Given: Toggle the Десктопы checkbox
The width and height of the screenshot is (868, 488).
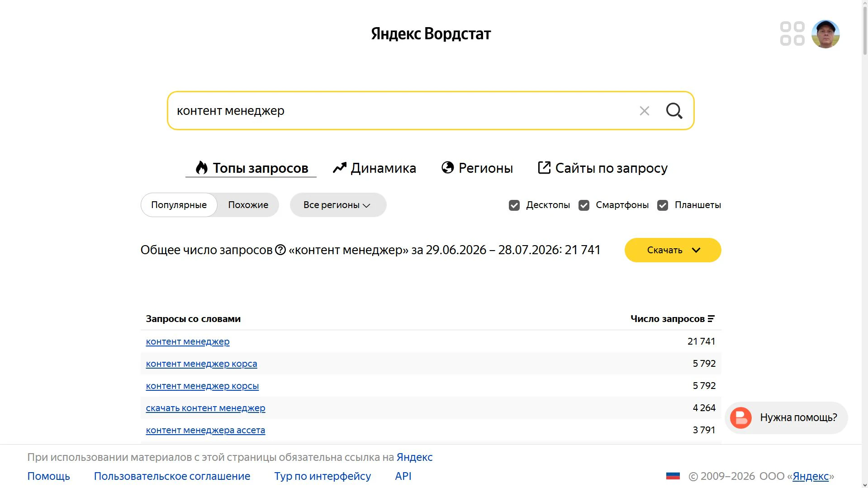Looking at the screenshot, I should 514,205.
